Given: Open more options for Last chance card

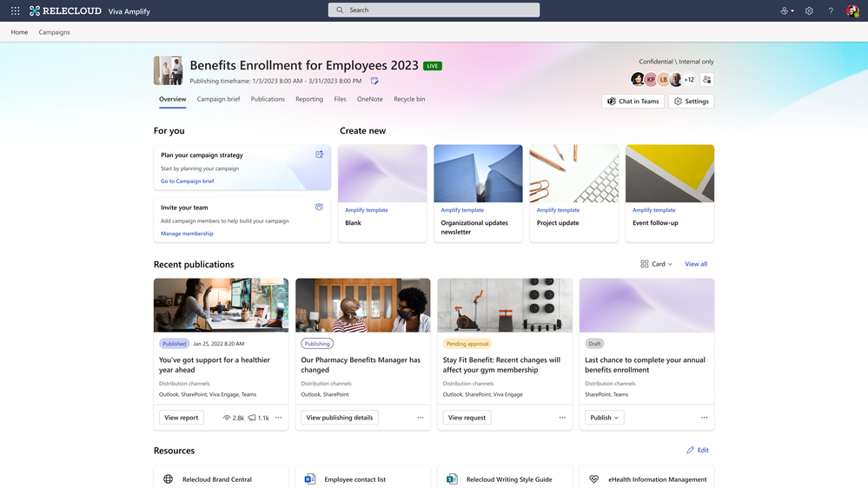Looking at the screenshot, I should 704,418.
